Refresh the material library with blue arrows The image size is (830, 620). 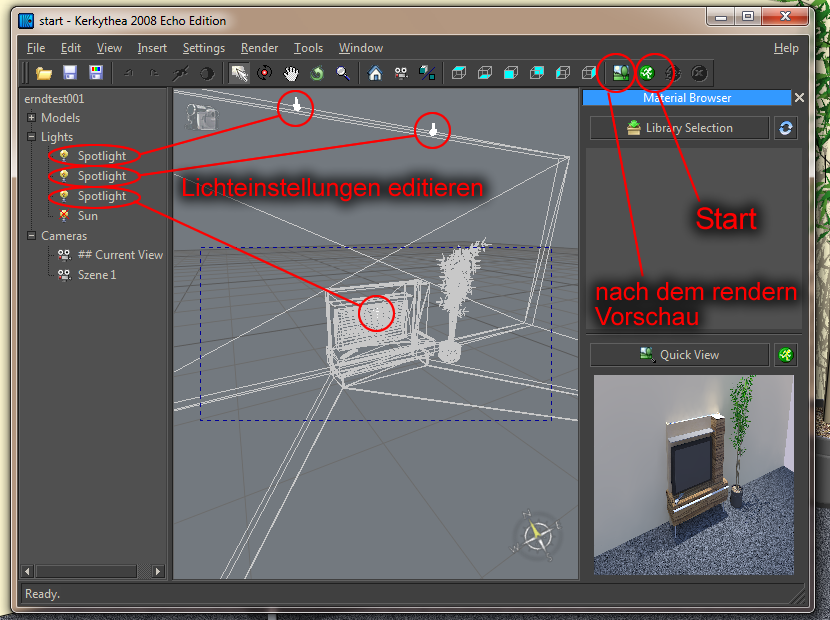pyautogui.click(x=786, y=128)
